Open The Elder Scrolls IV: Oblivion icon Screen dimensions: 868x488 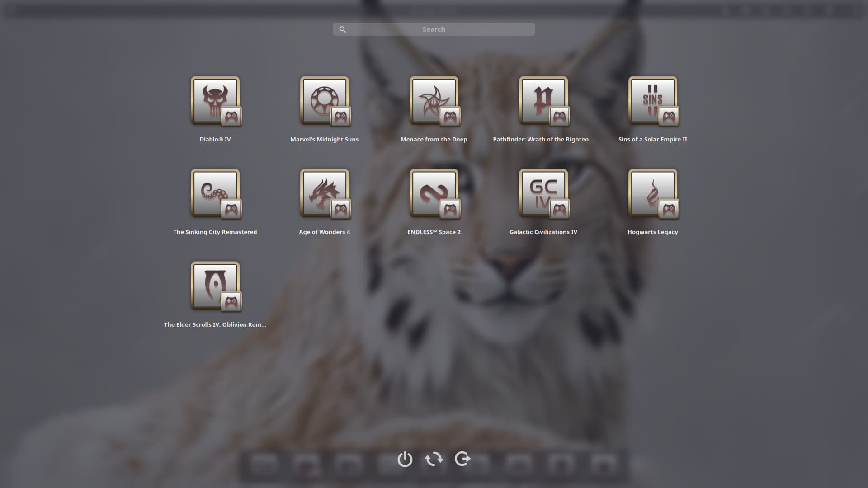[x=215, y=286]
